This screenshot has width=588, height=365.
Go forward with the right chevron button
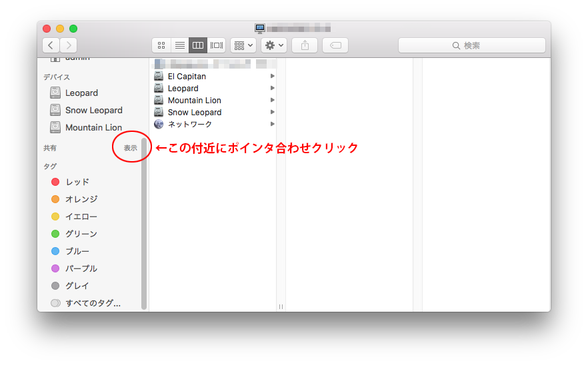click(x=69, y=45)
